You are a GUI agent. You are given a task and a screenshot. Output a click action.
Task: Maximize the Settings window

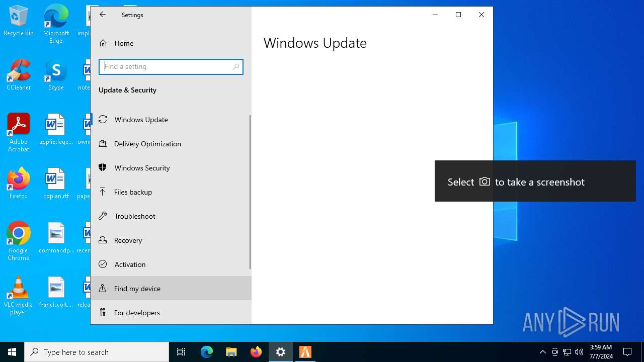coord(458,15)
